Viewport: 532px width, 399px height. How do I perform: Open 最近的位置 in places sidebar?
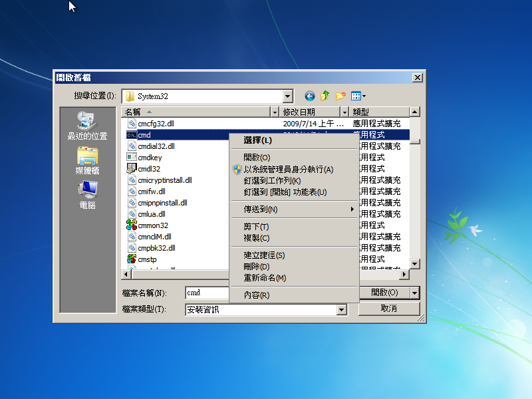click(x=88, y=126)
